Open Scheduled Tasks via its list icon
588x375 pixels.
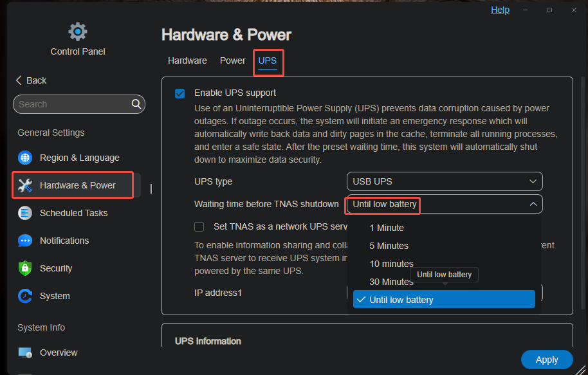coord(25,213)
